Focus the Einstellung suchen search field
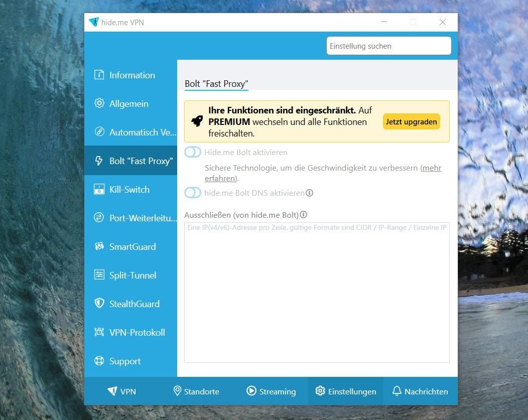 [x=388, y=46]
